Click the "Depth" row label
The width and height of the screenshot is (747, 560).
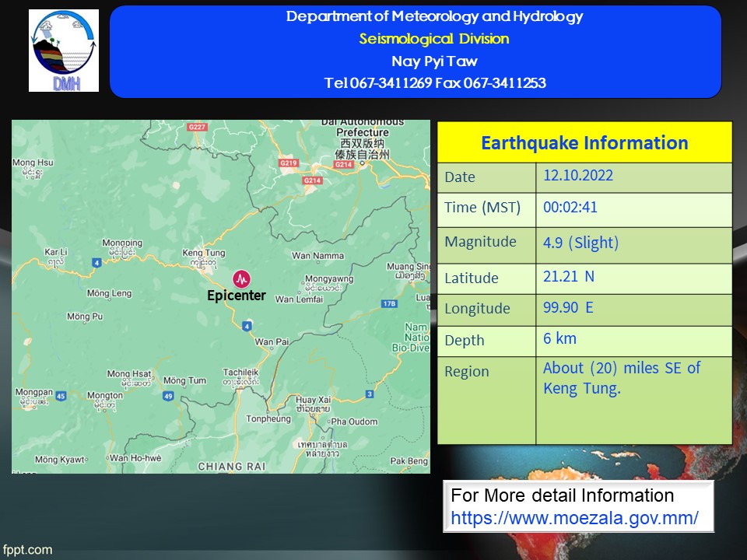[465, 341]
